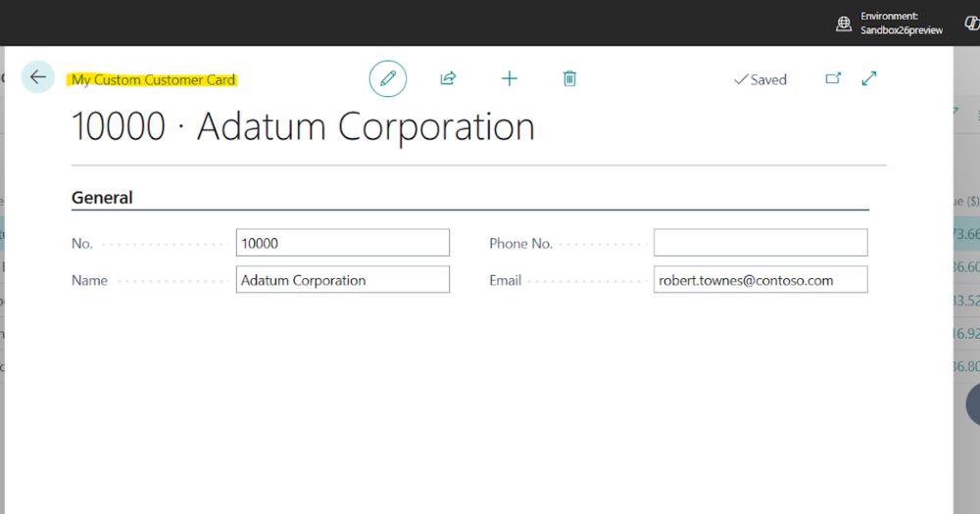
Task: Click the My Custom Customer Card caption
Action: click(x=153, y=80)
